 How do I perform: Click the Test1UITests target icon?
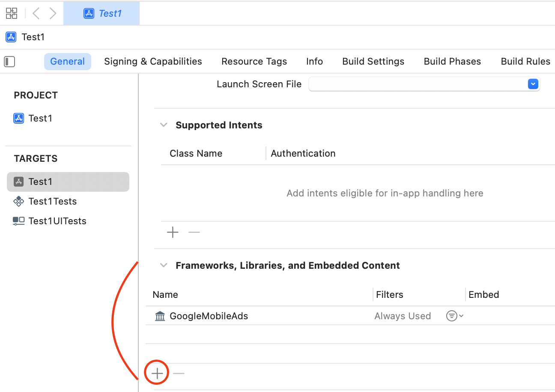tap(18, 221)
